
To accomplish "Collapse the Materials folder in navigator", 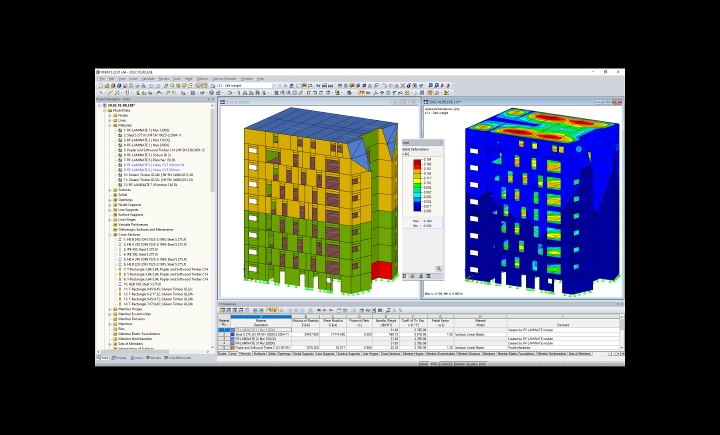I will [x=110, y=125].
